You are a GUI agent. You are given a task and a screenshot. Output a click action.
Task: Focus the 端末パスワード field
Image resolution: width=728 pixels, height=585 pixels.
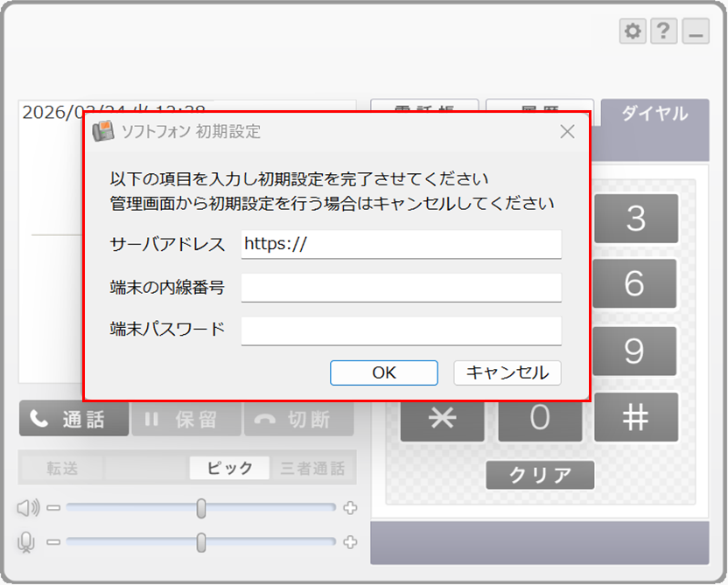(401, 330)
